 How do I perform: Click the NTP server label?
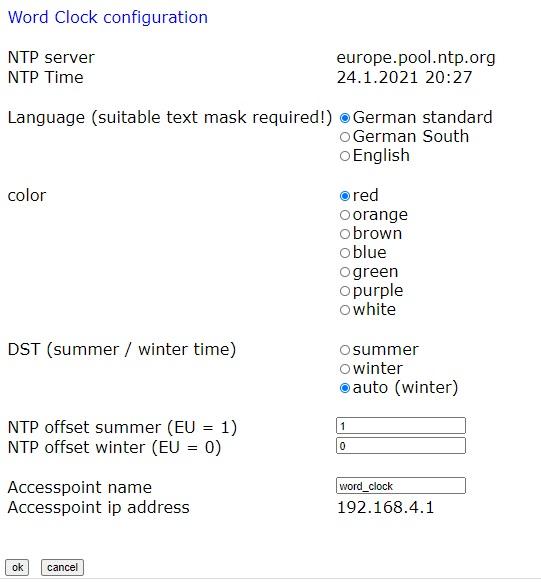pos(51,58)
